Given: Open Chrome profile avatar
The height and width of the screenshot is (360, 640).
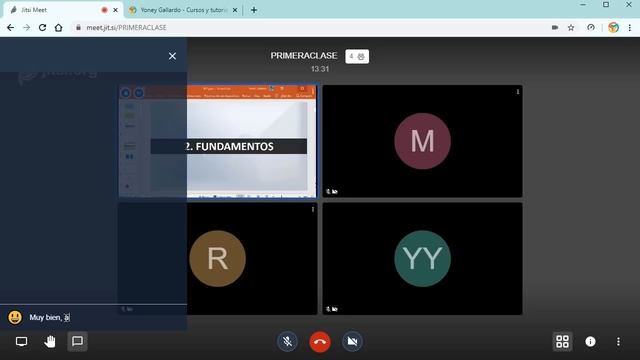Looking at the screenshot, I should coord(613,27).
